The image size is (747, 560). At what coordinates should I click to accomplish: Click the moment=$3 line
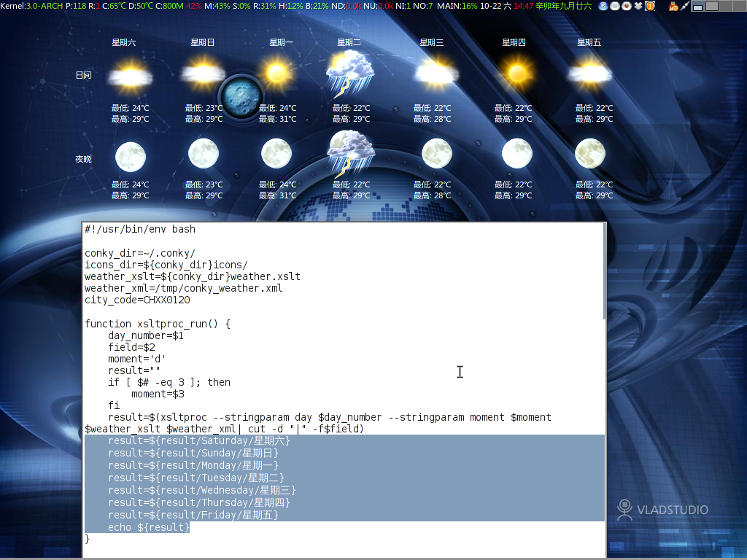pyautogui.click(x=158, y=394)
